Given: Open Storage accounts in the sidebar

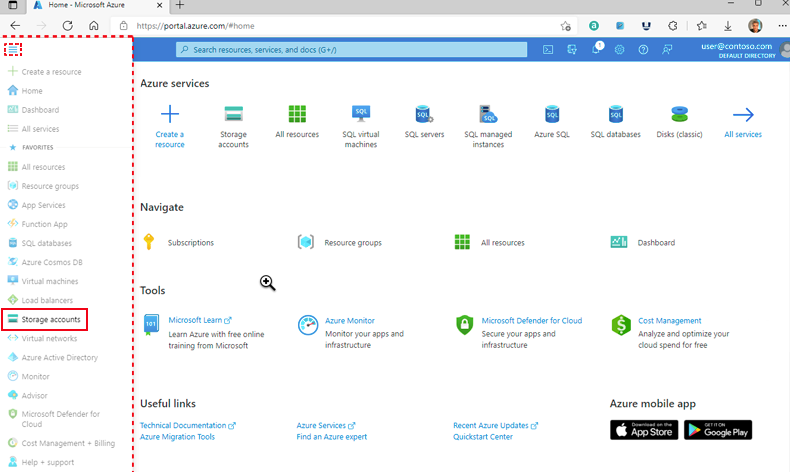Looking at the screenshot, I should pyautogui.click(x=44, y=319).
